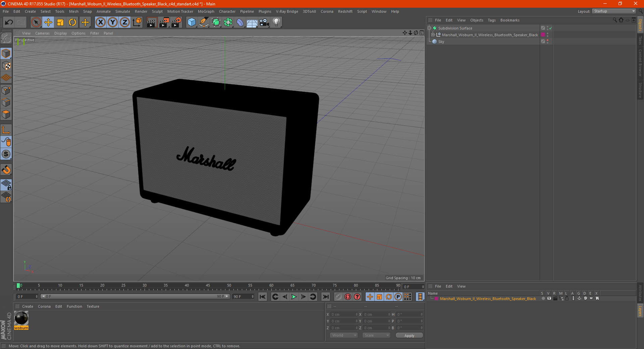Add a Cube primitive object
The width and height of the screenshot is (644, 349).
pos(192,22)
